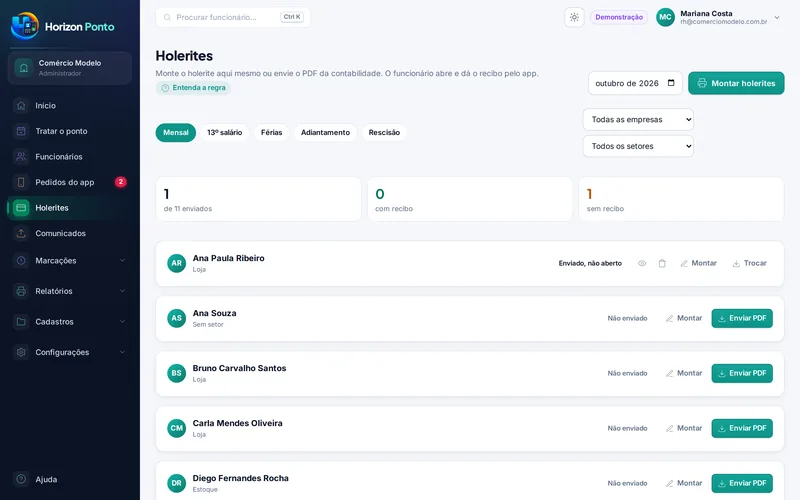Select the 13º salário tab
The width and height of the screenshot is (800, 500).
click(224, 133)
